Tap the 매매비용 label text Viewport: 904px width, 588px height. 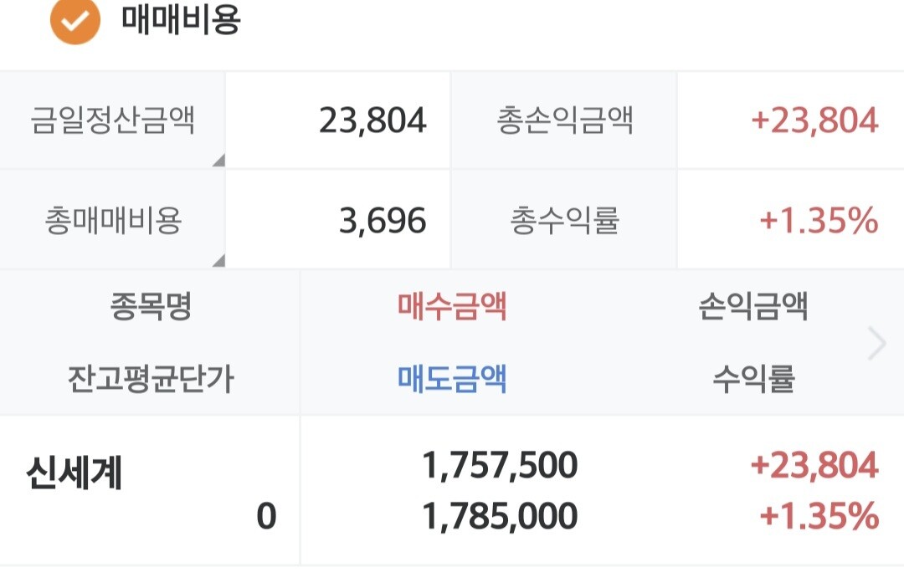(181, 19)
